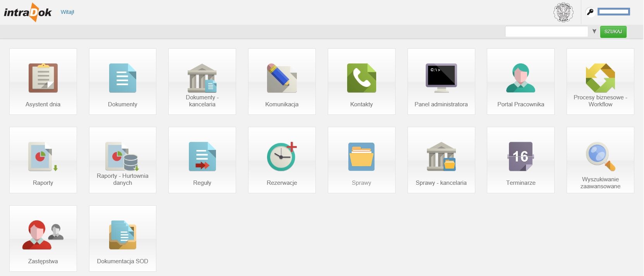
Task: Click the key icon beside username
Action: [590, 12]
